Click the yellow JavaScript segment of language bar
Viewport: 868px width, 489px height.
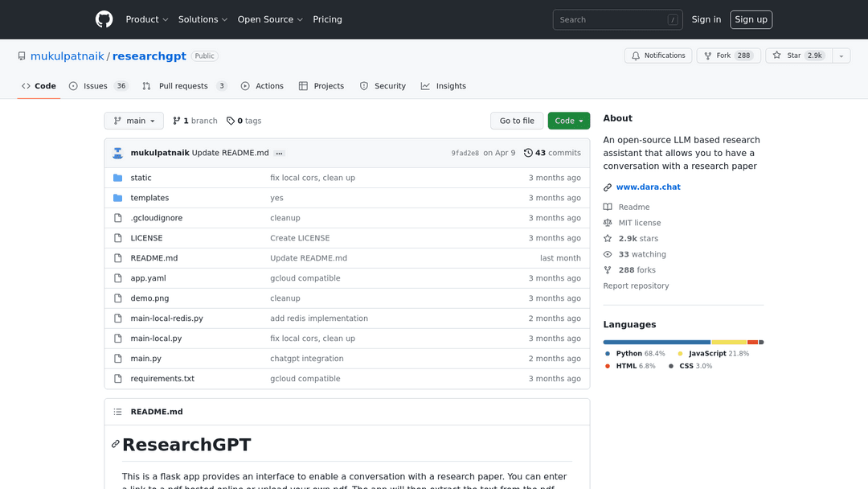click(729, 343)
